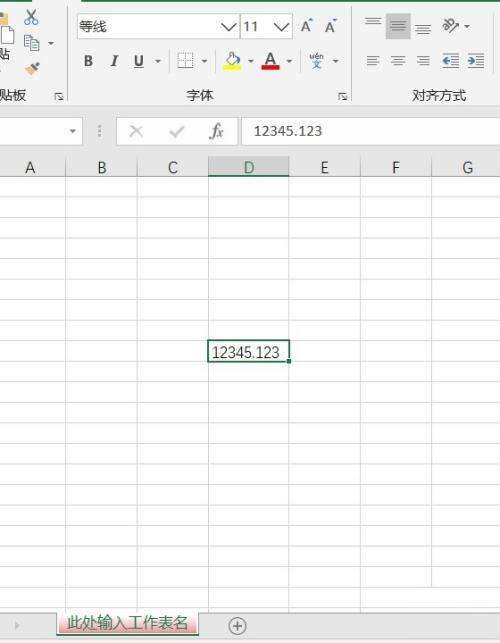Toggle bold formatting
Image resolution: width=500 pixels, height=643 pixels.
coord(88,61)
